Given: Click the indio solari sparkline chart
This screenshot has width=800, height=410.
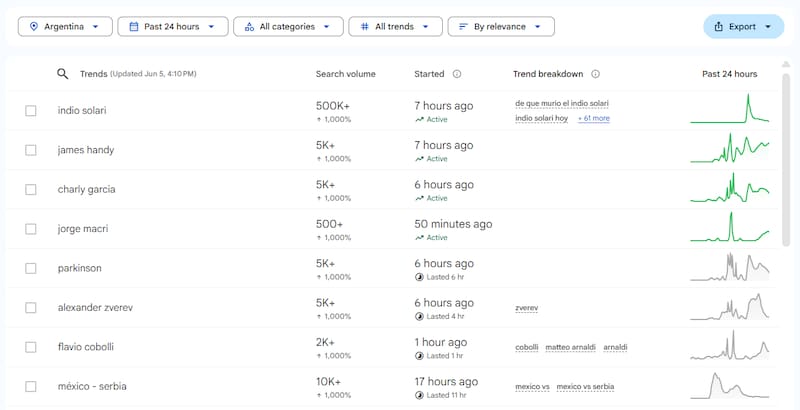Looking at the screenshot, I should (730, 109).
